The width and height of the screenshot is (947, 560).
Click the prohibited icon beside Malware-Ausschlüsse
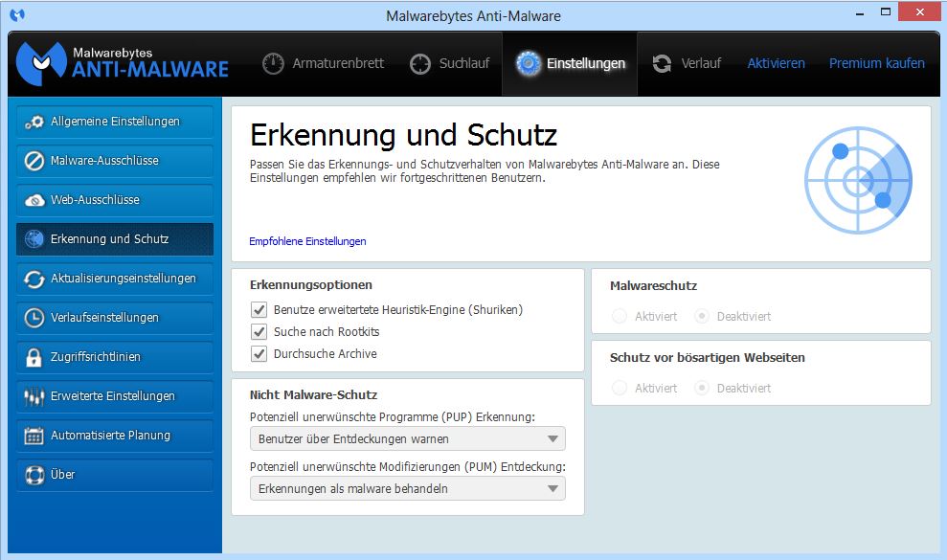(34, 161)
